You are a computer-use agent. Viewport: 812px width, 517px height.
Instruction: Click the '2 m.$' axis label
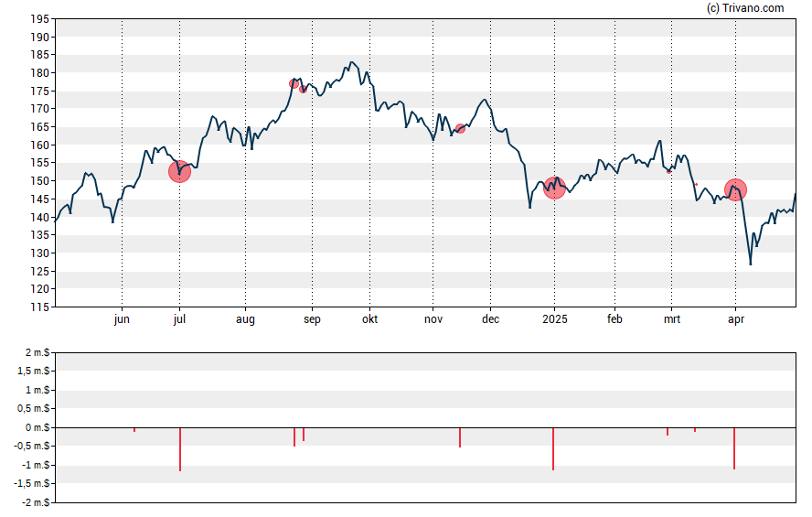pos(37,353)
